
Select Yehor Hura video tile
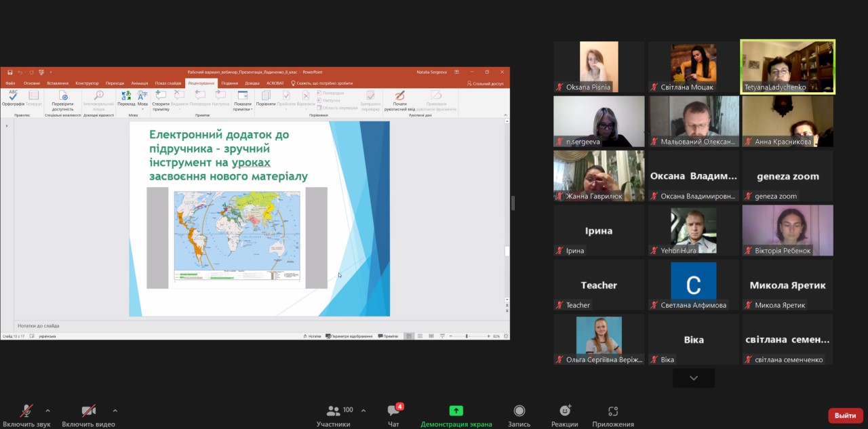pos(693,230)
